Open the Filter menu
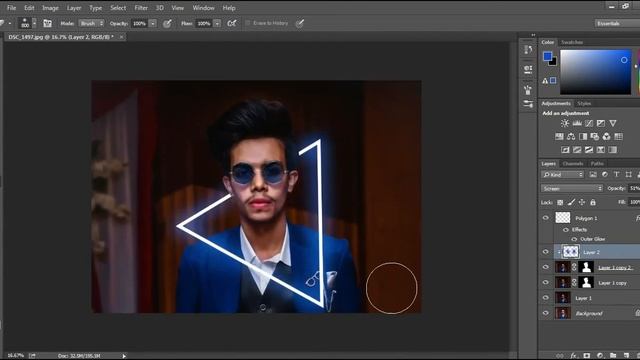This screenshot has height=360, width=640. click(141, 8)
